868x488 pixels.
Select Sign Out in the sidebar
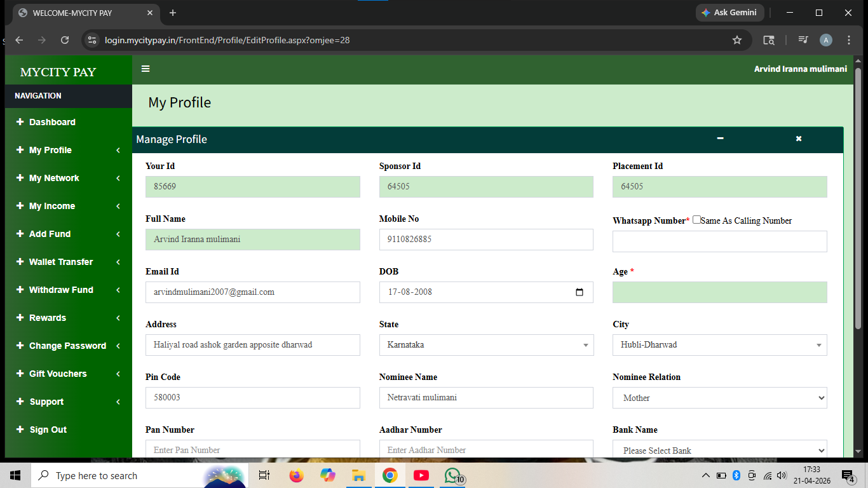[x=69, y=430]
